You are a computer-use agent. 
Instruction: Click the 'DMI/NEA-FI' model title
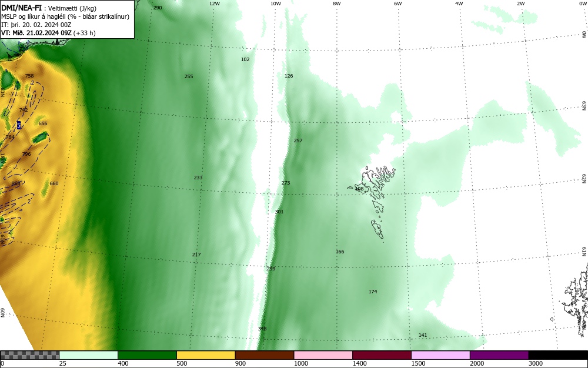21,8
